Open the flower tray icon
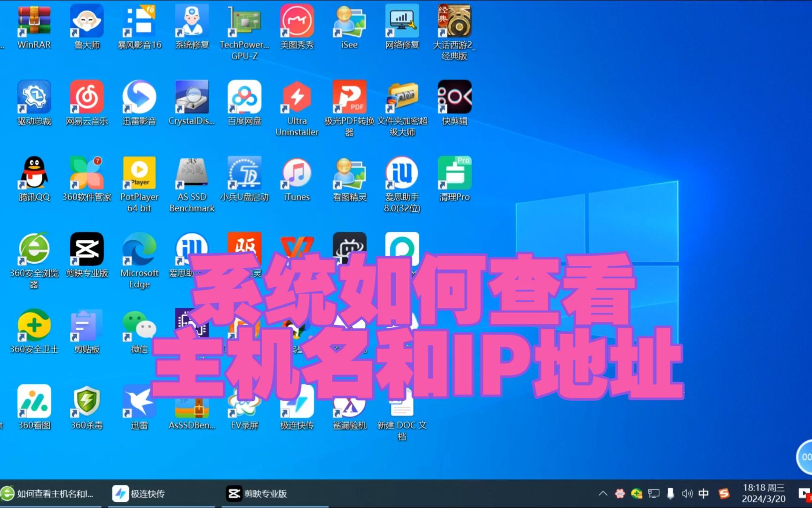The height and width of the screenshot is (508, 812). click(x=620, y=493)
